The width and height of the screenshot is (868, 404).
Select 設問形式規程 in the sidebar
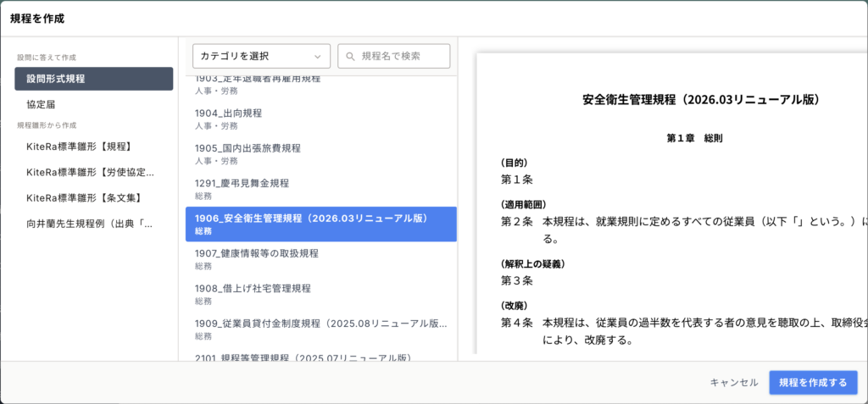(x=93, y=79)
